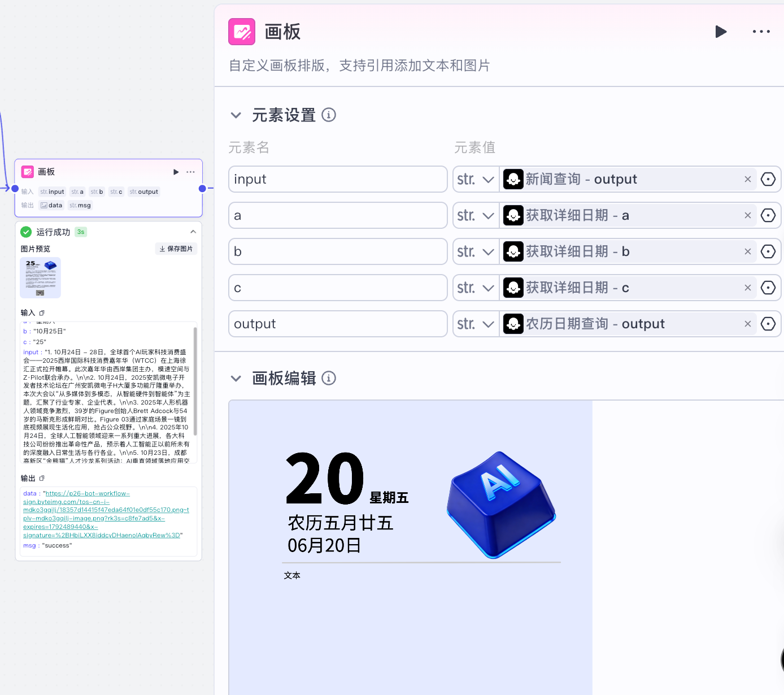Open three-dot menu on canvas 画板 node
This screenshot has width=784, height=695.
(191, 172)
